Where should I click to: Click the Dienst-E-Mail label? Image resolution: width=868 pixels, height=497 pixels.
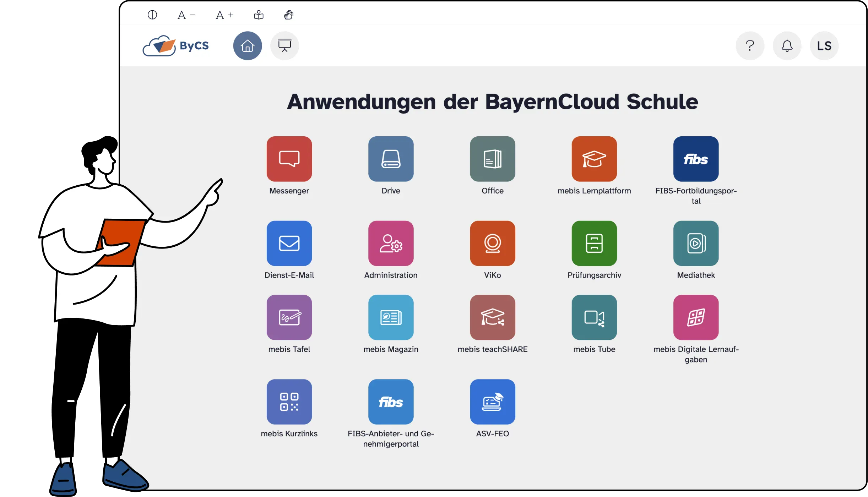coord(289,275)
